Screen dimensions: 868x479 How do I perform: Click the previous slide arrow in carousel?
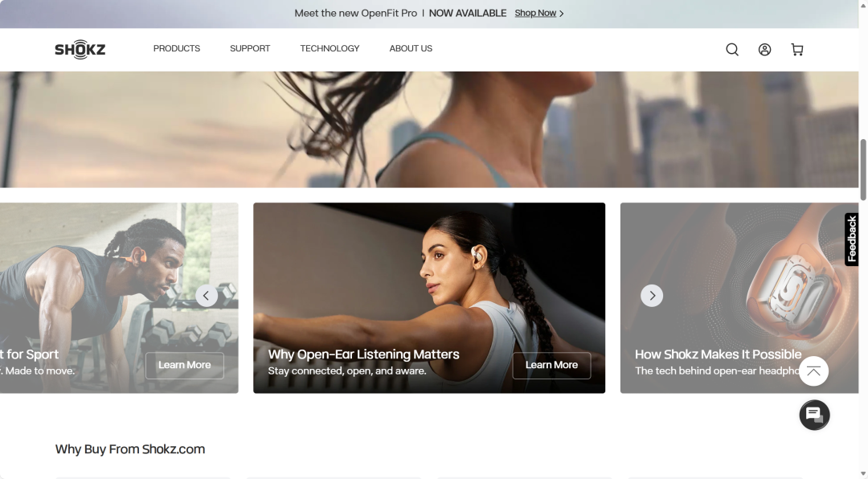(207, 296)
